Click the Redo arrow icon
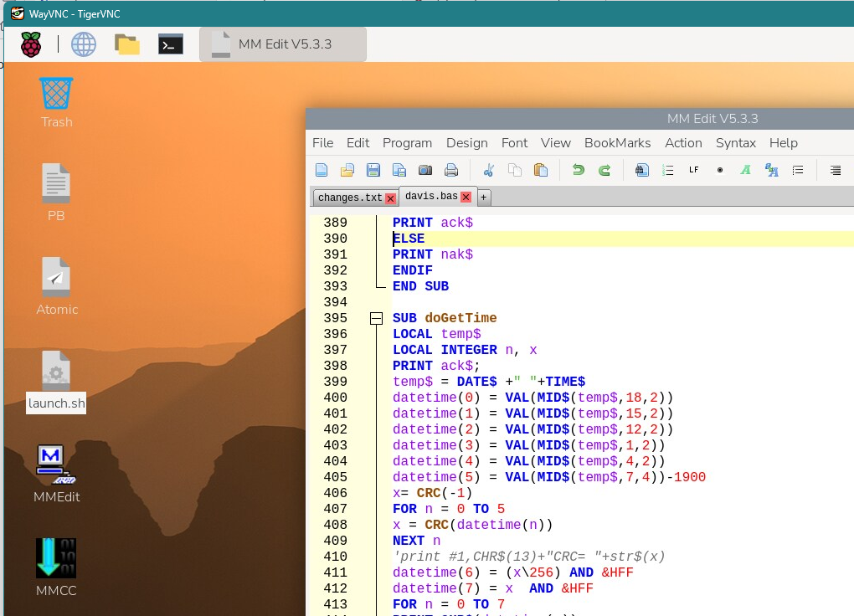 (x=604, y=170)
